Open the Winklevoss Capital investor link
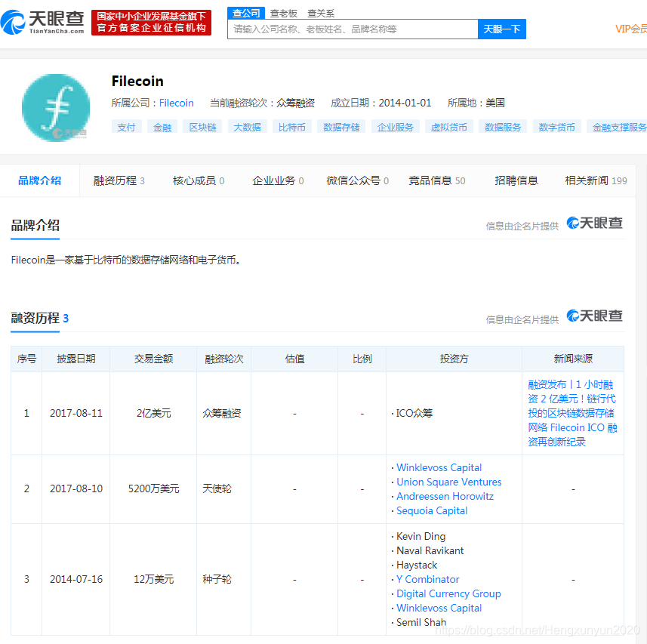Screen dimensions: 647x644 point(439,467)
